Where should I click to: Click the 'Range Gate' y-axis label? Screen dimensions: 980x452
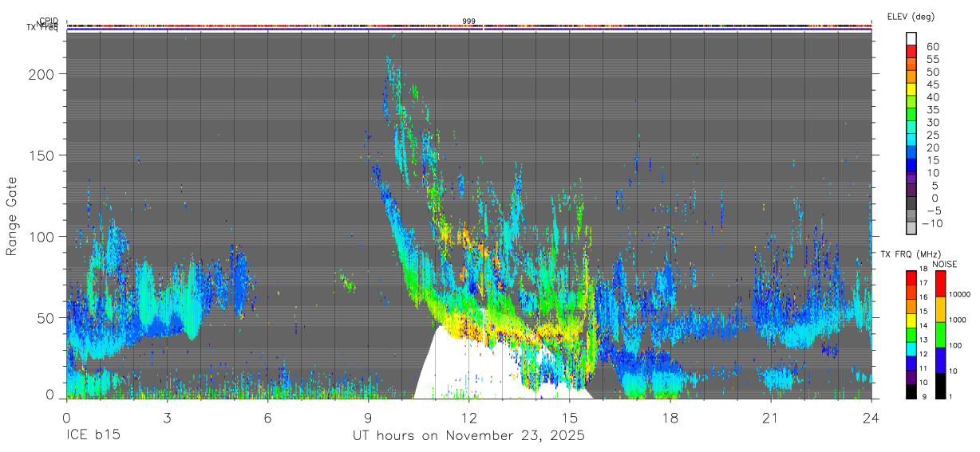(12, 217)
